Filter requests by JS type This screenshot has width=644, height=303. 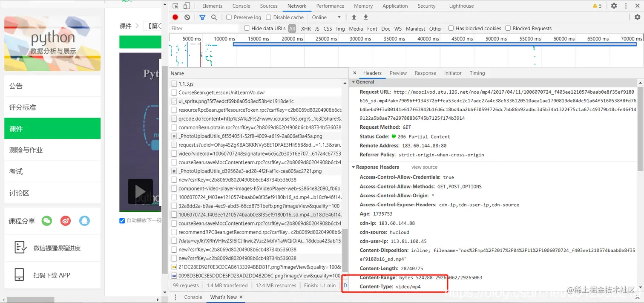pos(317,29)
